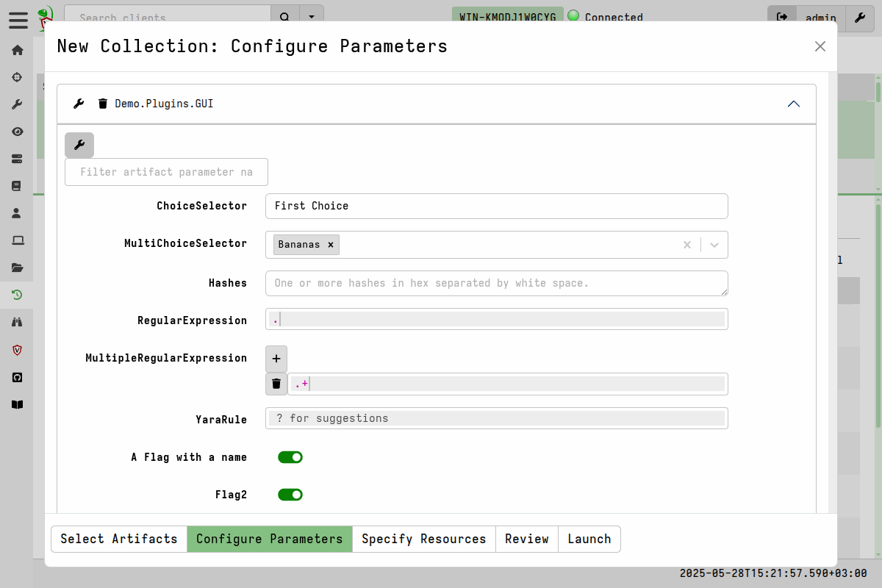The height and width of the screenshot is (588, 882).
Task: Remove the Bananas tag from MultiChoiceSelector
Action: [x=330, y=245]
